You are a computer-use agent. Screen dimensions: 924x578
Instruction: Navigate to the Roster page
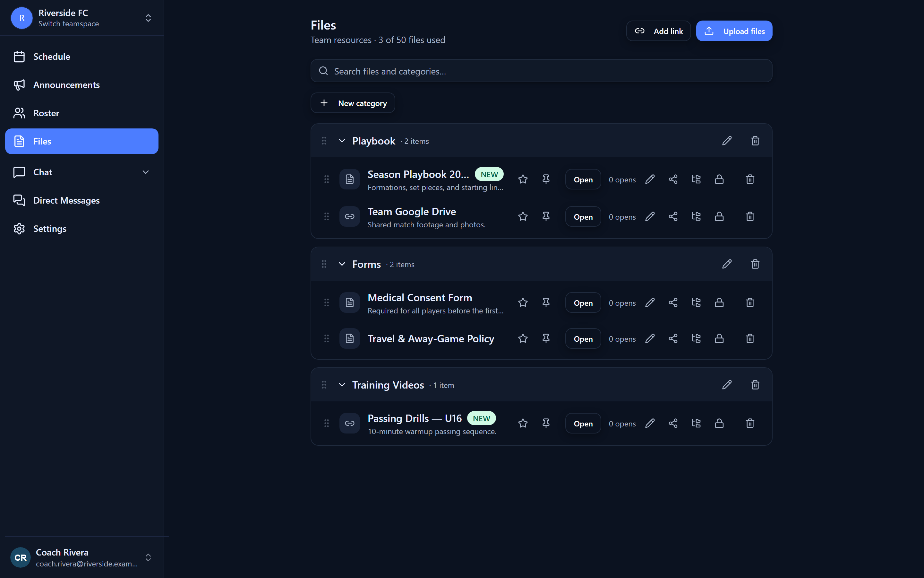[82, 113]
